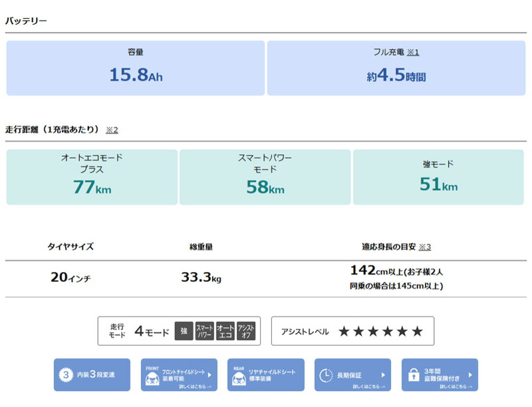Select the 15.8Ah battery capacity panel
The width and height of the screenshot is (532, 407).
tap(136, 68)
